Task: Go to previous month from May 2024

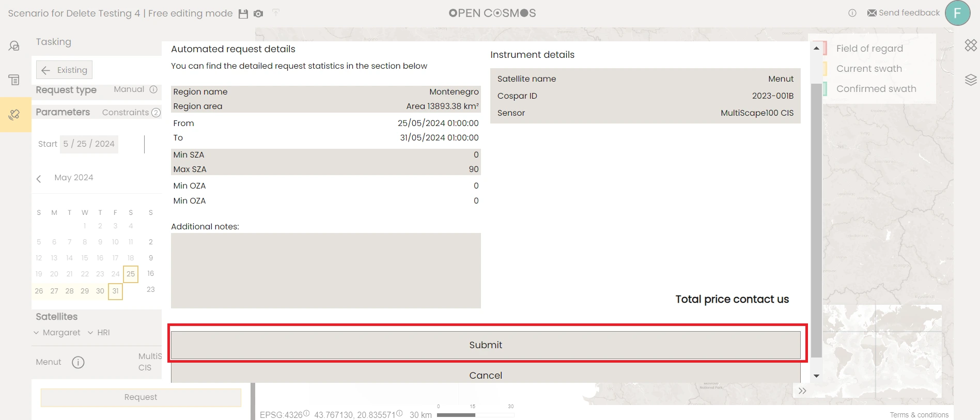Action: (x=39, y=179)
